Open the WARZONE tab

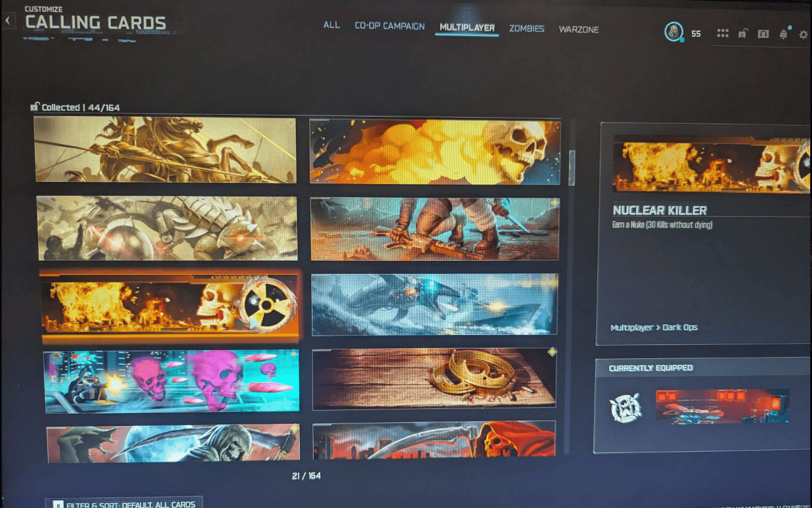coord(579,30)
